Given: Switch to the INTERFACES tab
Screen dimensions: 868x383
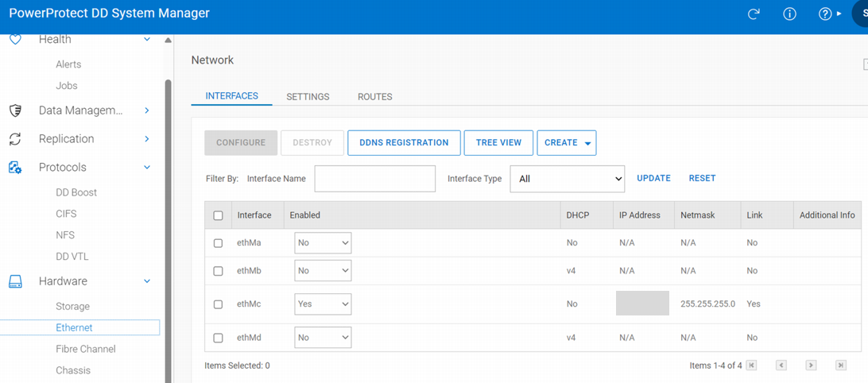Looking at the screenshot, I should [231, 95].
